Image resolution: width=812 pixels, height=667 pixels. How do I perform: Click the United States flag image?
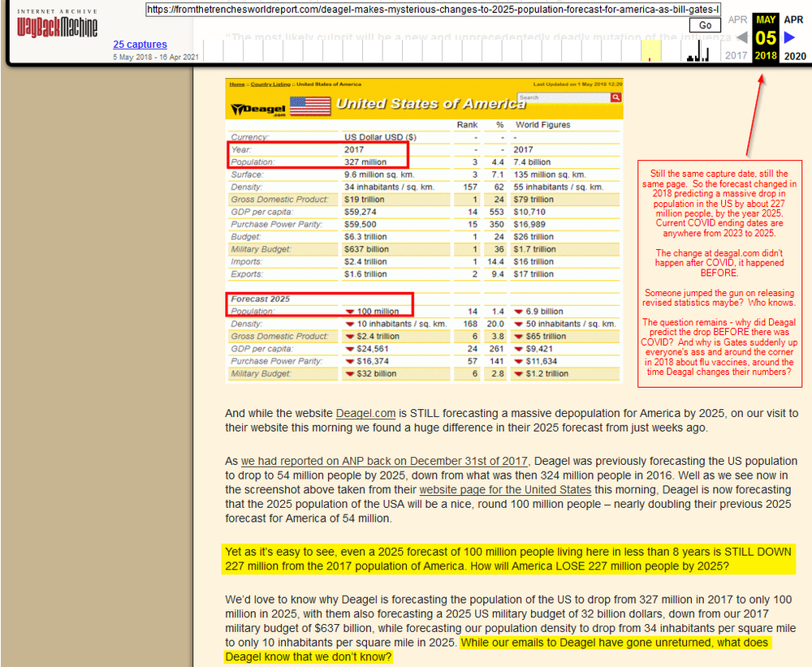[x=310, y=106]
